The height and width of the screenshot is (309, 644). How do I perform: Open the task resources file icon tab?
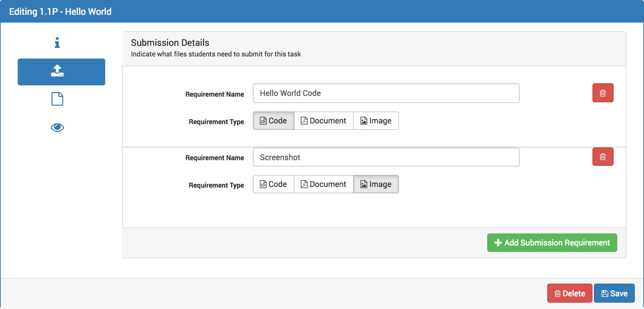(x=57, y=99)
